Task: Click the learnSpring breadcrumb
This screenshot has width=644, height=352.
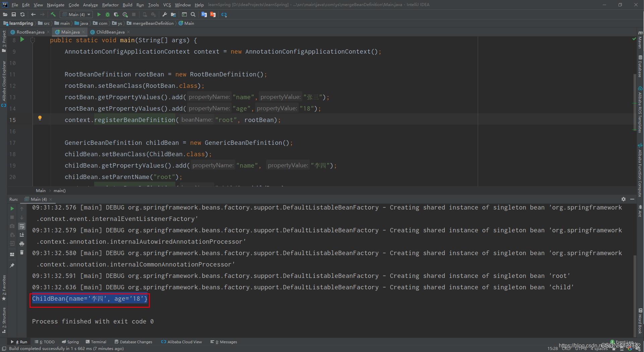Action: (18, 23)
